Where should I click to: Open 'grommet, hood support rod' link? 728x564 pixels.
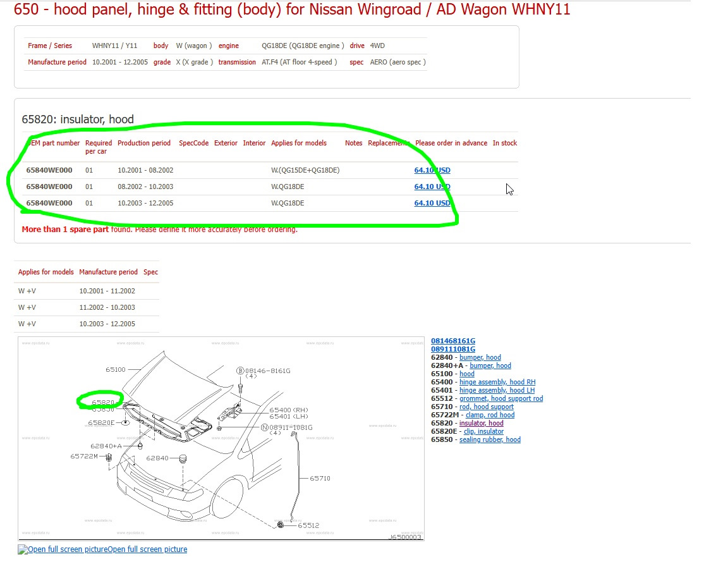coord(501,398)
